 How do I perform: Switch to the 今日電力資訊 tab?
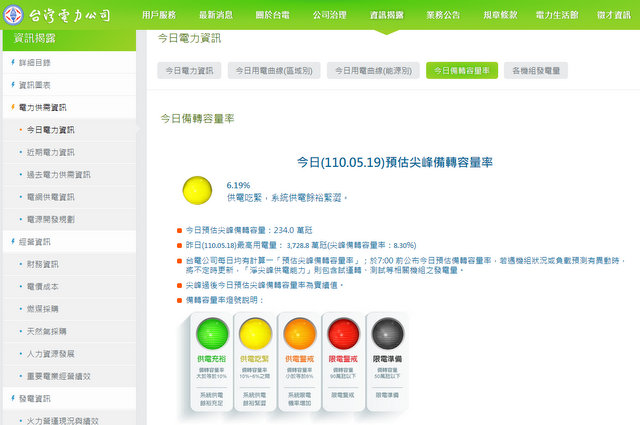(189, 71)
